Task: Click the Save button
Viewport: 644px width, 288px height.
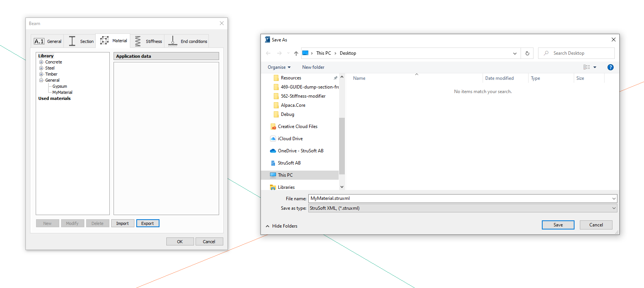Action: click(558, 225)
